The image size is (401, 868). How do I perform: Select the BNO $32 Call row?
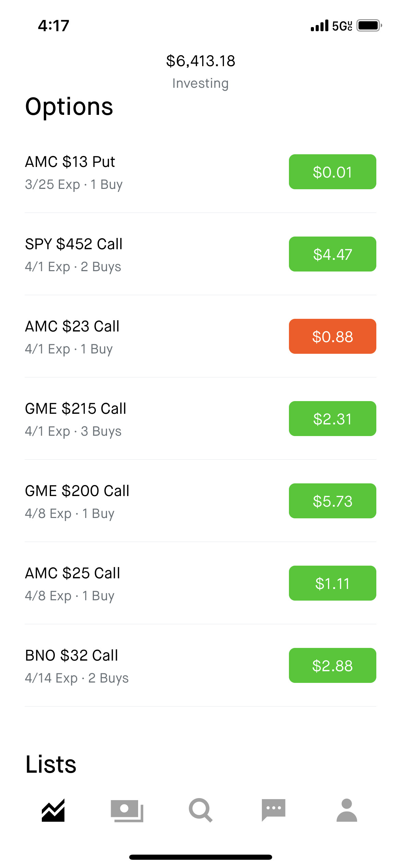pyautogui.click(x=200, y=666)
